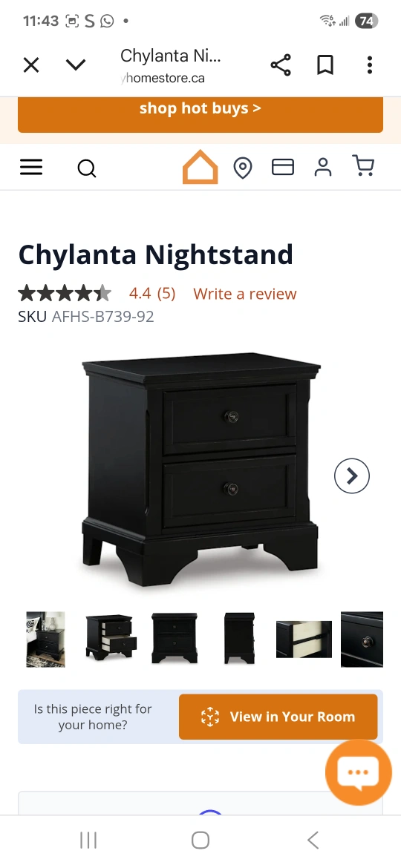401x868 pixels.
Task: Follow the Write a review link
Action: pos(245,294)
